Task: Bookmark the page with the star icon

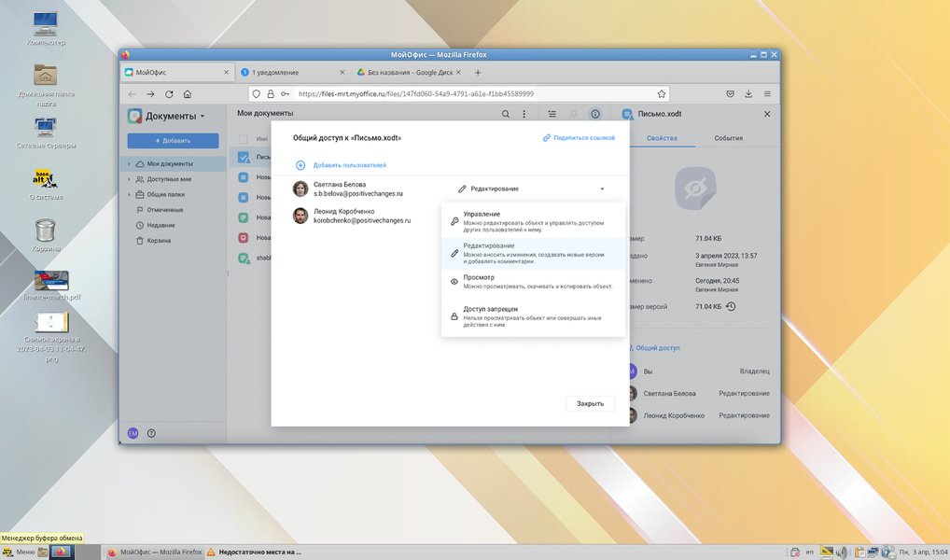Action: point(662,94)
